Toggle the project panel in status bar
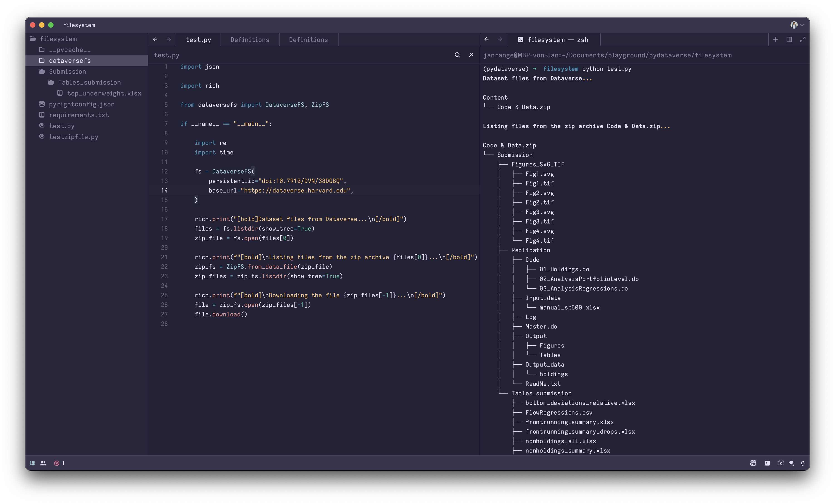The height and width of the screenshot is (504, 835). click(32, 463)
